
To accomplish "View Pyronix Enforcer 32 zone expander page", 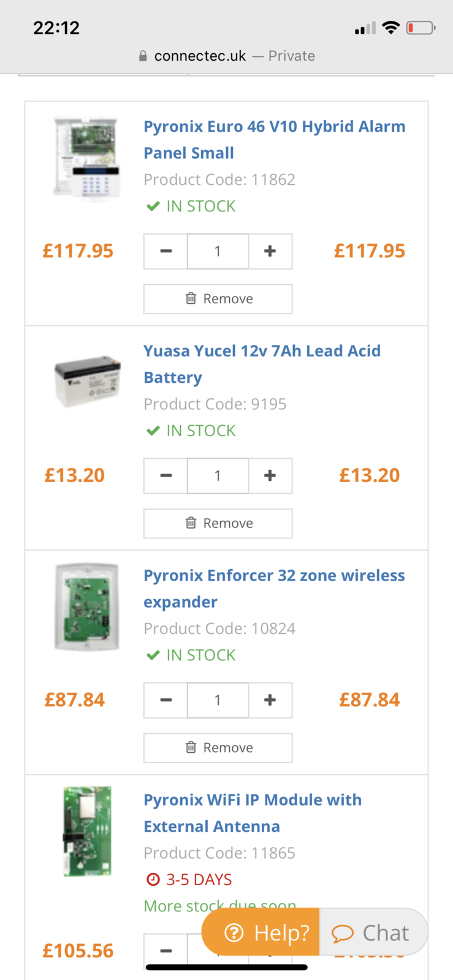I will 274,588.
